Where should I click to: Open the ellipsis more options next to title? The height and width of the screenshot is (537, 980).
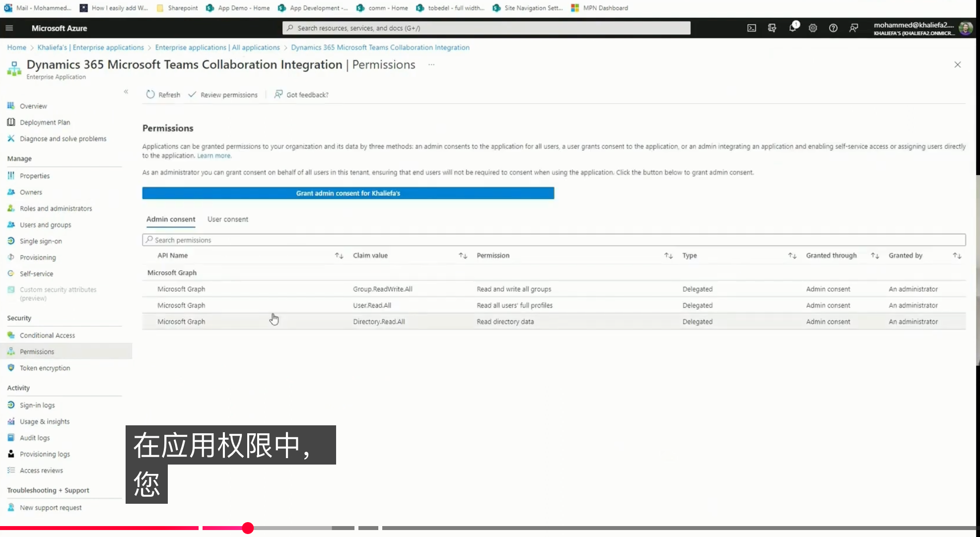pos(431,65)
